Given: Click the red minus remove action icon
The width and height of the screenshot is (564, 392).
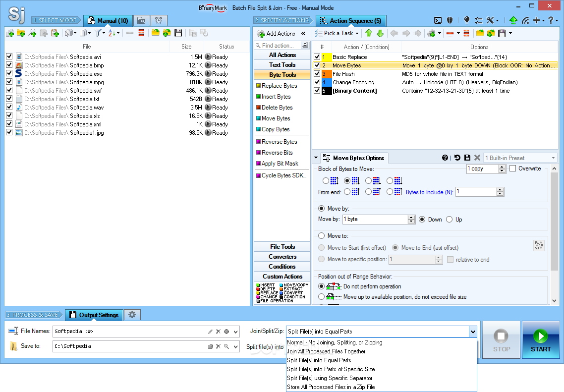Looking at the screenshot, I should [450, 33].
